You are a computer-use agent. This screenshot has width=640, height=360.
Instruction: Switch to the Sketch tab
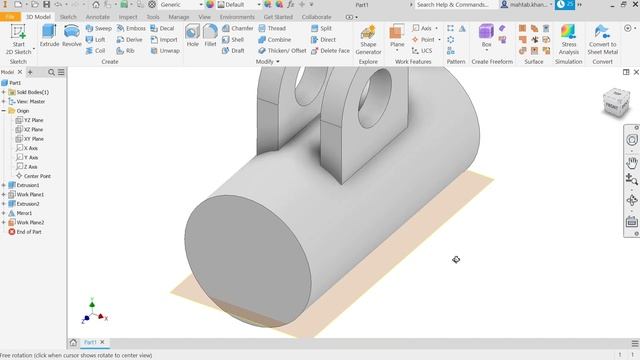[x=68, y=17]
